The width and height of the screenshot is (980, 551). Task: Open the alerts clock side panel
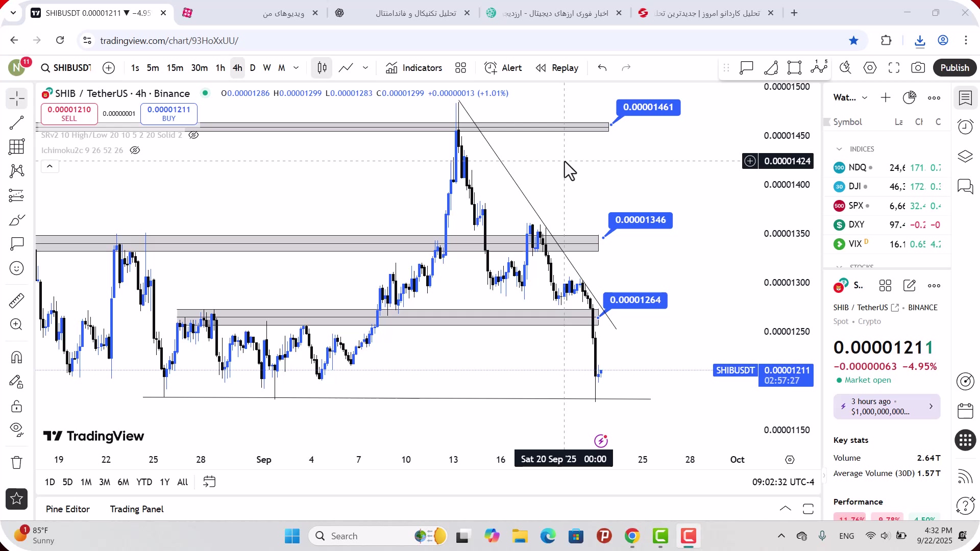tap(965, 127)
